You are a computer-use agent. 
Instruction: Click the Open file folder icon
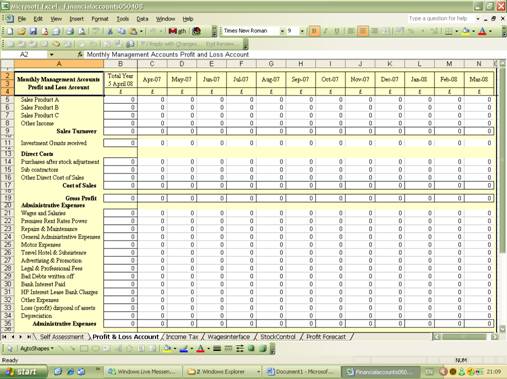pos(22,31)
